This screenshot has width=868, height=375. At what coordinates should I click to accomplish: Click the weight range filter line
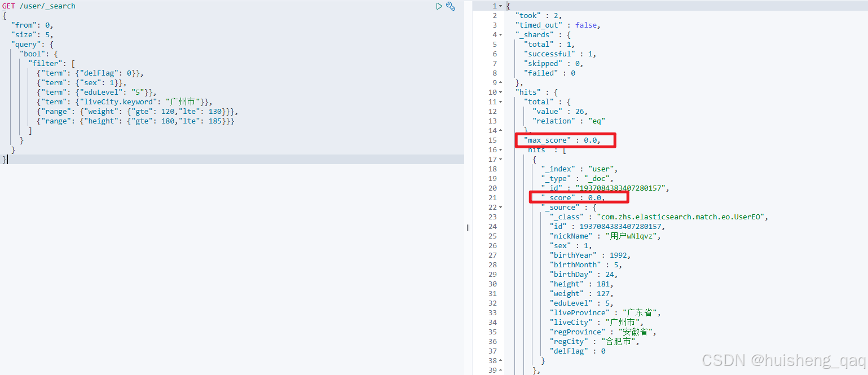[138, 112]
